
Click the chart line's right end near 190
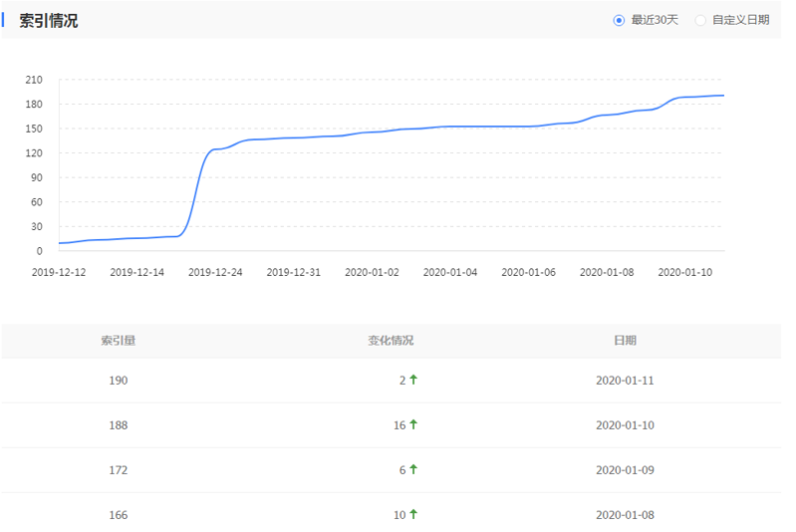[x=722, y=96]
